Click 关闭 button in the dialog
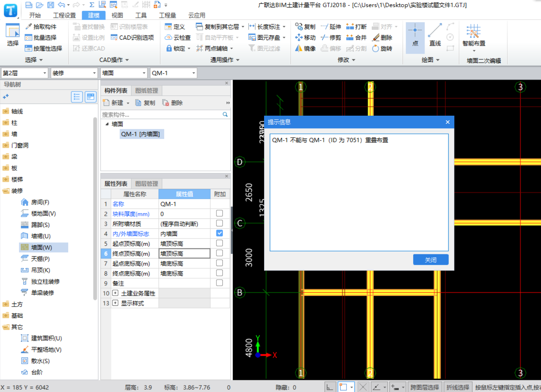The height and width of the screenshot is (392, 541). pyautogui.click(x=431, y=260)
